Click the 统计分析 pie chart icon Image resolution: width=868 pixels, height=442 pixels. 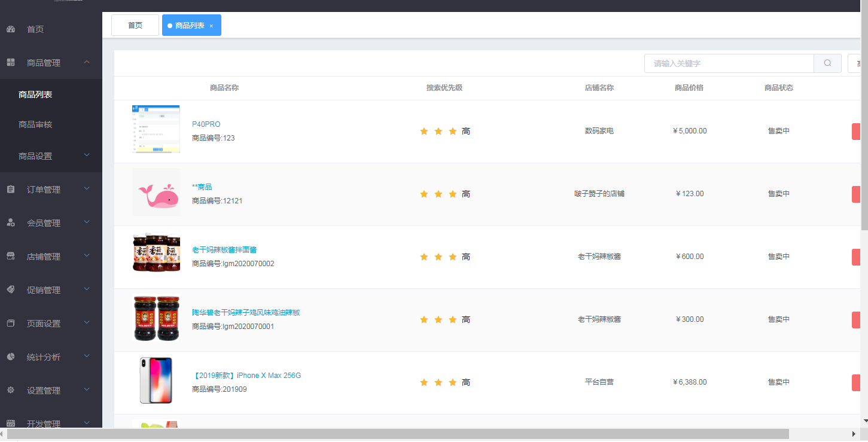coord(11,357)
